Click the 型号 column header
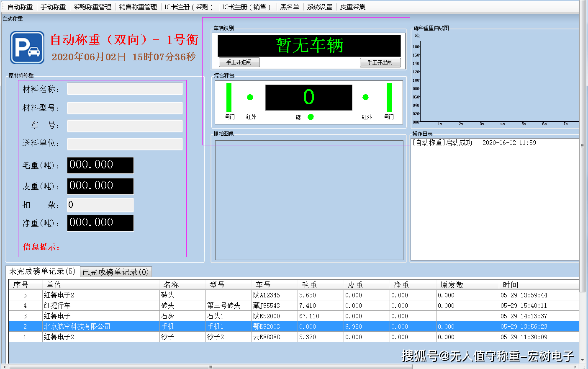 pos(229,285)
